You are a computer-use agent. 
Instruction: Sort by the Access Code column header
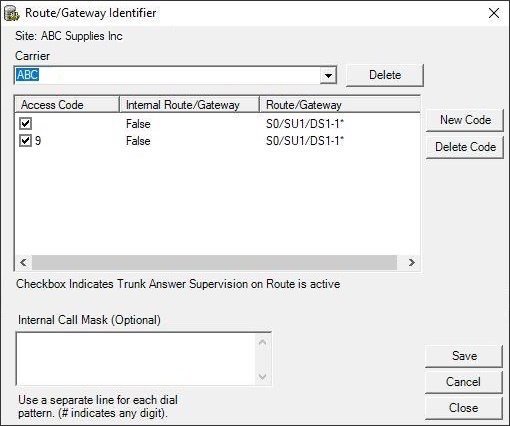point(67,105)
